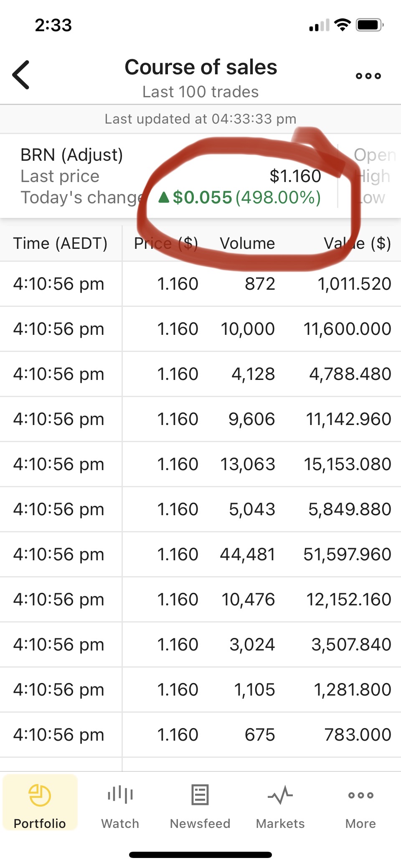Tap the Price ($) column header
Image resolution: width=401 pixels, height=868 pixels.
[166, 243]
